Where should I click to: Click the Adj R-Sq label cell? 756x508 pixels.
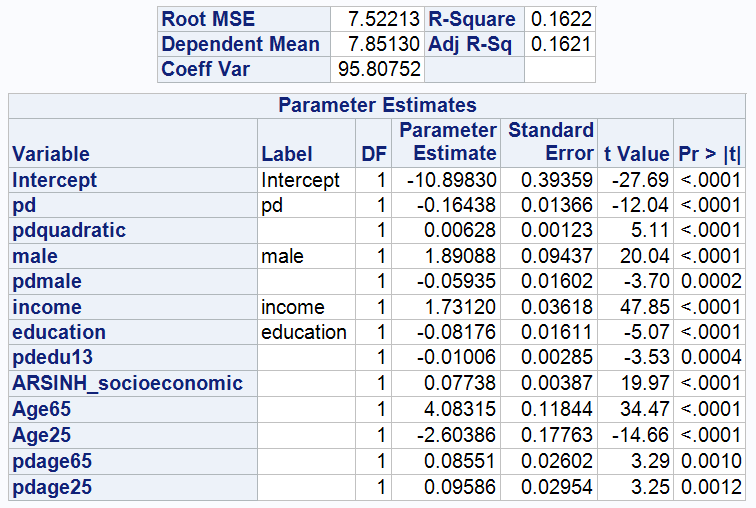pyautogui.click(x=472, y=44)
